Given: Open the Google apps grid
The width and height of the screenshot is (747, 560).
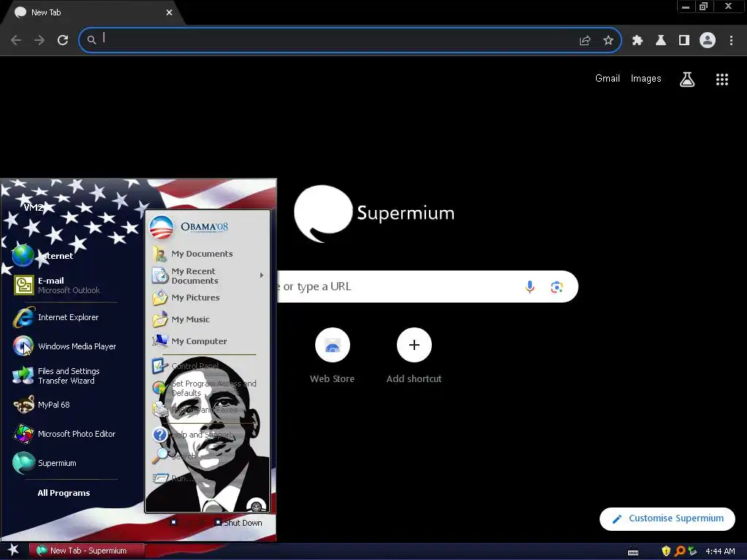Looking at the screenshot, I should pos(721,79).
